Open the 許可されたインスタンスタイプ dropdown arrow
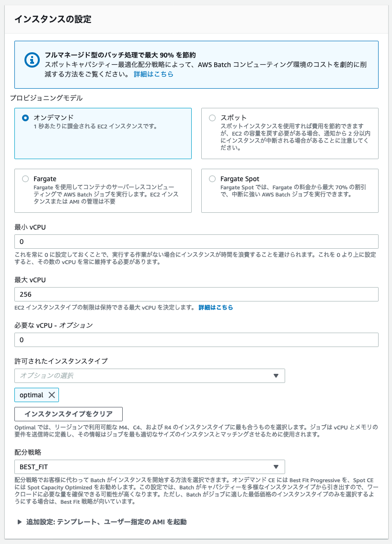This screenshot has width=392, height=544. (276, 376)
